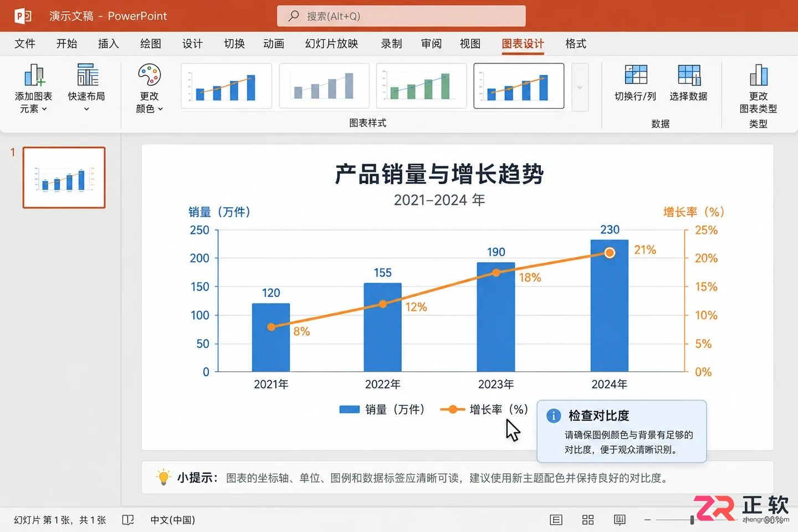
Task: Select the subtitle 2021–2024 年
Action: pyautogui.click(x=439, y=200)
